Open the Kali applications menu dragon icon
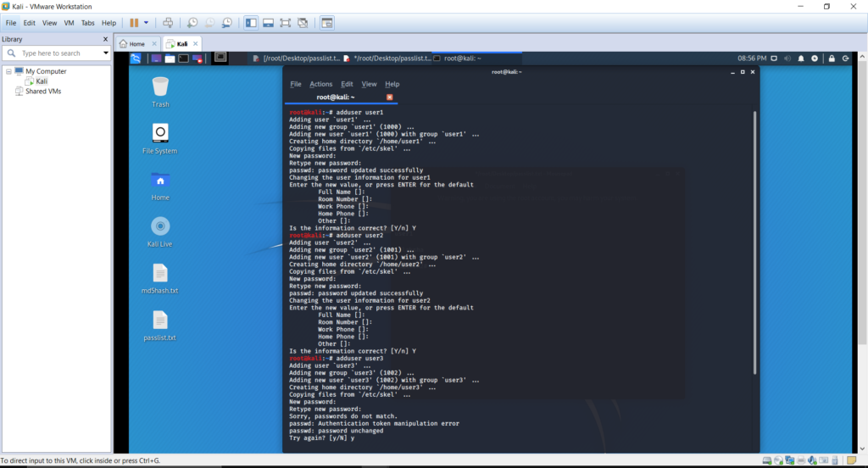The image size is (868, 468). 136,58
